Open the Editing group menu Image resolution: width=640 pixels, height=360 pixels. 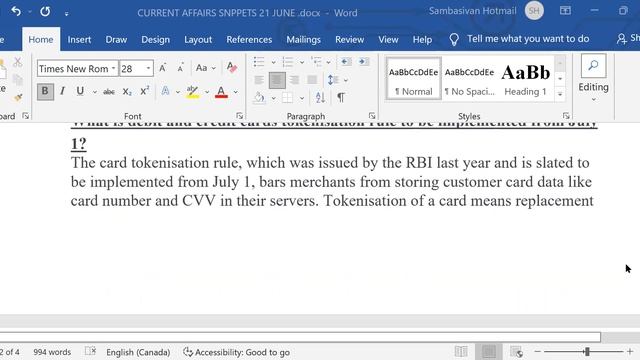coord(593,79)
